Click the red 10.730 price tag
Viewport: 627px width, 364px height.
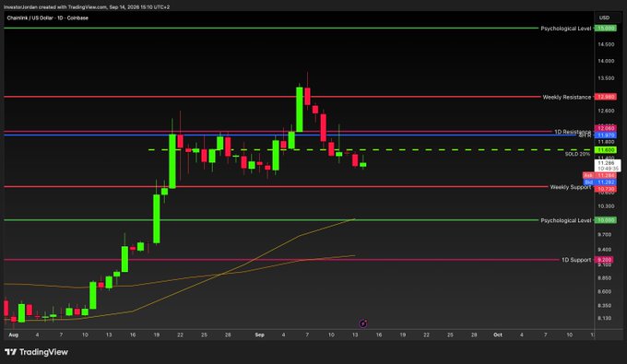pos(606,189)
